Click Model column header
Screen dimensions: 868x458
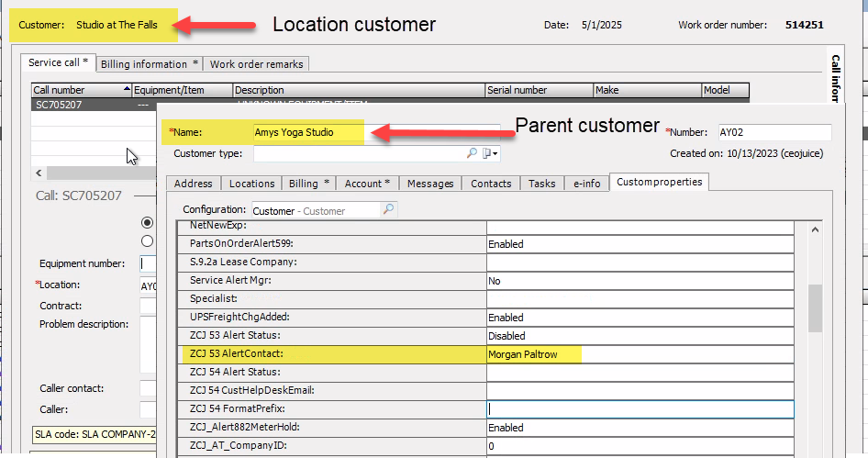pyautogui.click(x=725, y=90)
